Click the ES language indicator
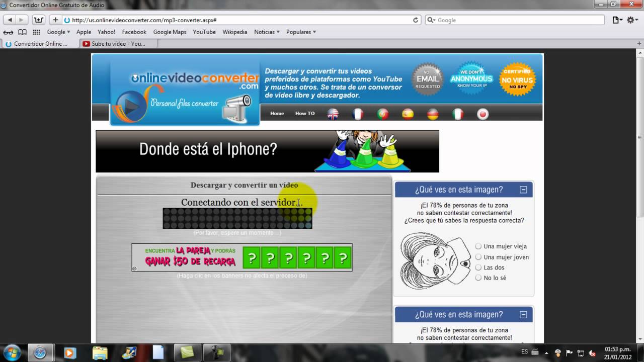The width and height of the screenshot is (644, 362). (x=525, y=352)
